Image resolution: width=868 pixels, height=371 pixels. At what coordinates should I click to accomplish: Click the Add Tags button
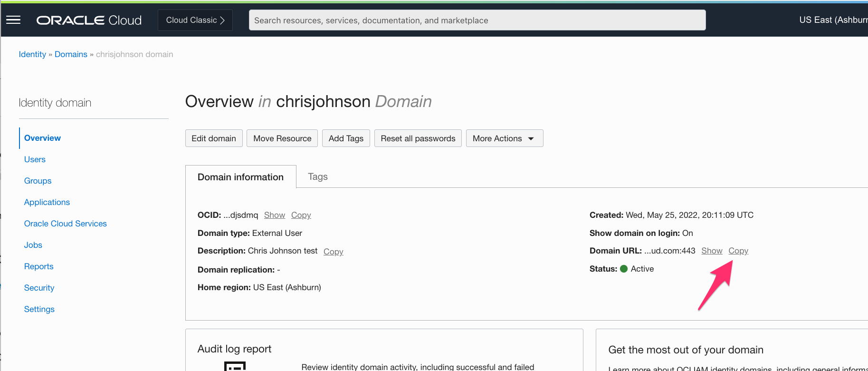[346, 138]
